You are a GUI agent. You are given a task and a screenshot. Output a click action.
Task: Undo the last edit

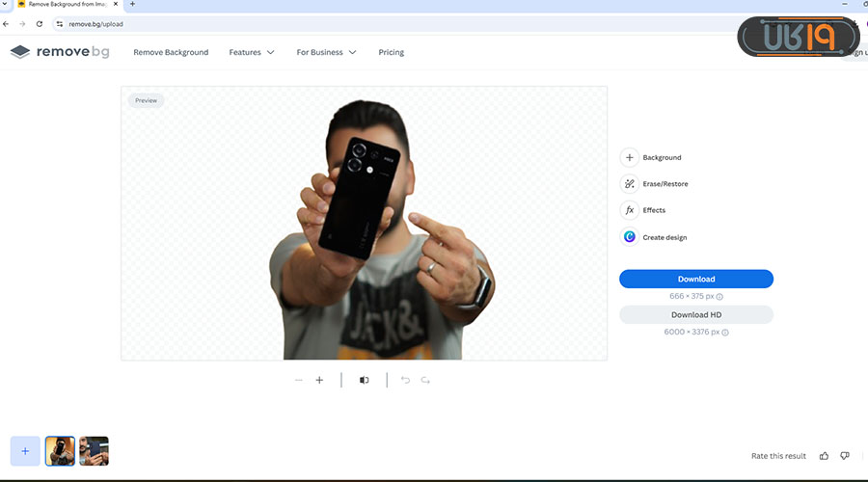click(x=405, y=380)
